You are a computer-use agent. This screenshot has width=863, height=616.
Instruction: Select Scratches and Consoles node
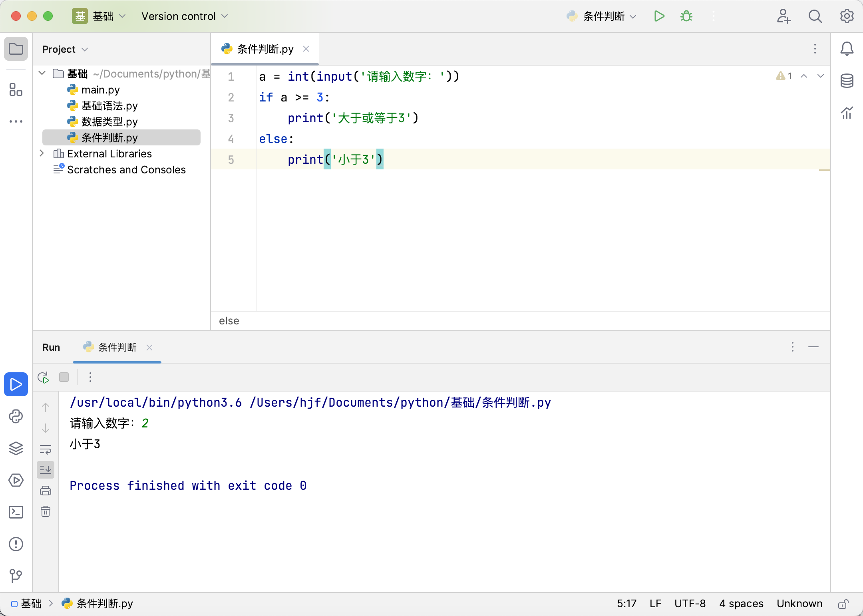point(119,170)
